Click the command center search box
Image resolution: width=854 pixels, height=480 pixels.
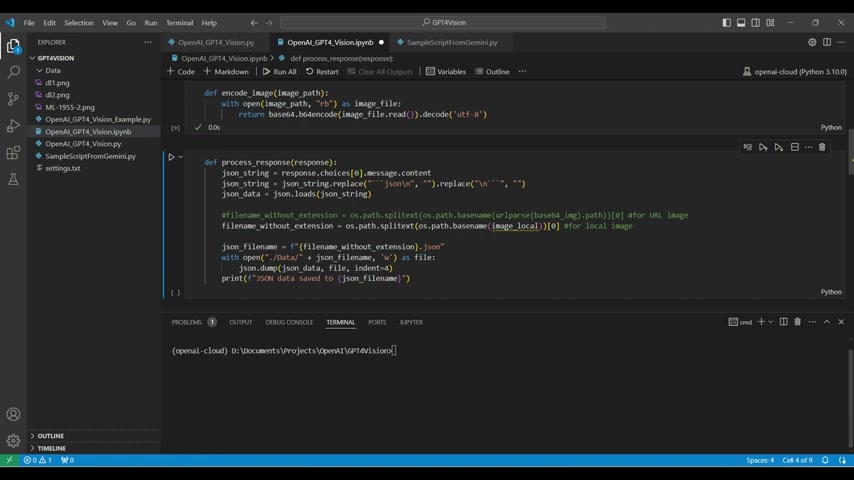(x=443, y=22)
